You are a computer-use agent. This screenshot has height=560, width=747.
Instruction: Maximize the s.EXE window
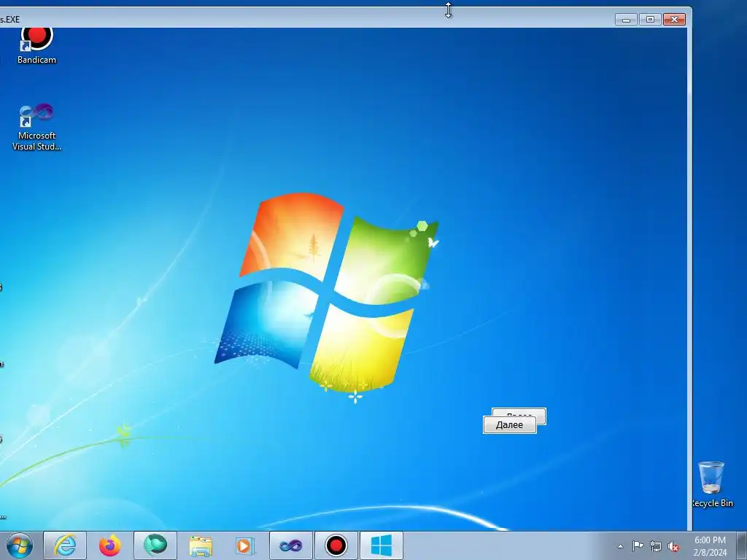coord(650,20)
